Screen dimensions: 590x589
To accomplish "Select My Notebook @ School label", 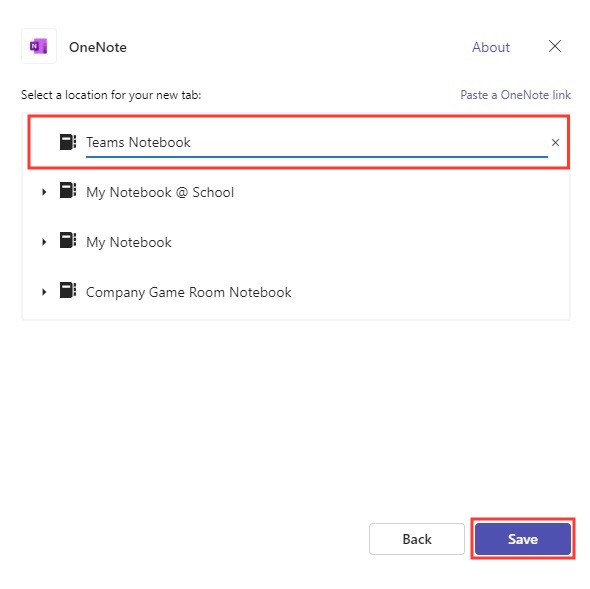I will click(x=160, y=192).
